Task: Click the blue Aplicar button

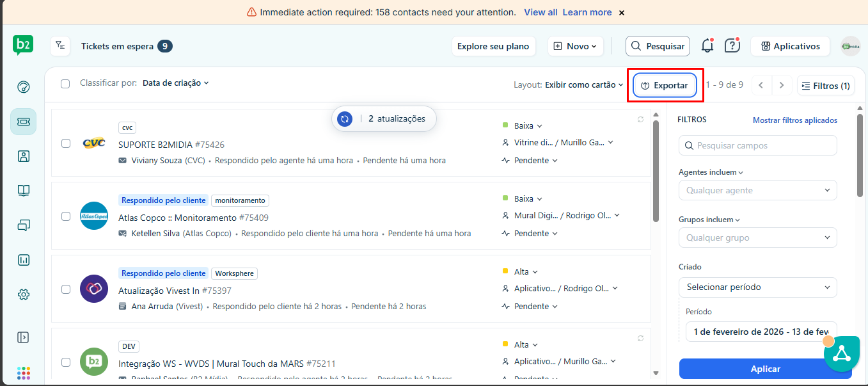Action: pyautogui.click(x=765, y=369)
